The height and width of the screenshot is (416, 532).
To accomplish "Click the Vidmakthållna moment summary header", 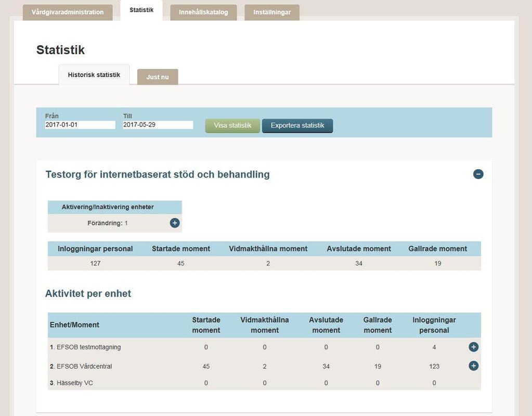I will click(x=268, y=248).
